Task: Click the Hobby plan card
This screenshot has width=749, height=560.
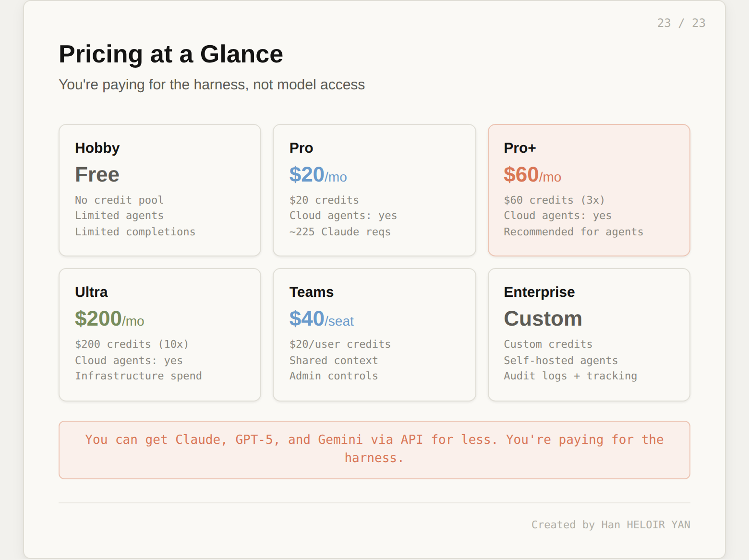Action: coord(159,190)
